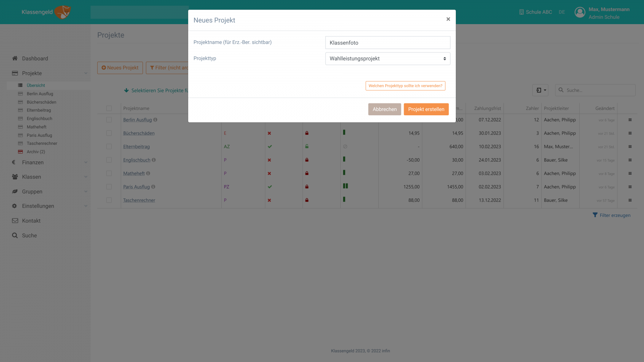Click the Filter erzeugen link
This screenshot has height=362, width=644.
tap(611, 215)
